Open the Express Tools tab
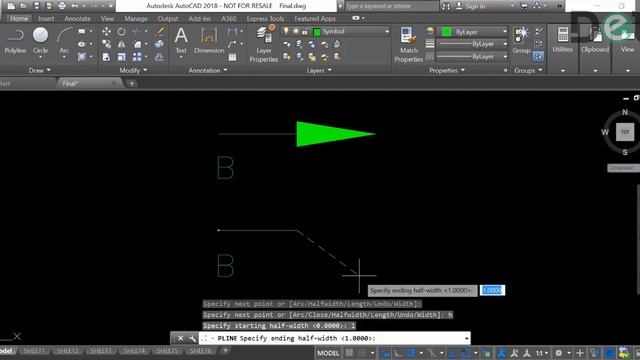Image resolution: width=640 pixels, height=360 pixels. 265,18
